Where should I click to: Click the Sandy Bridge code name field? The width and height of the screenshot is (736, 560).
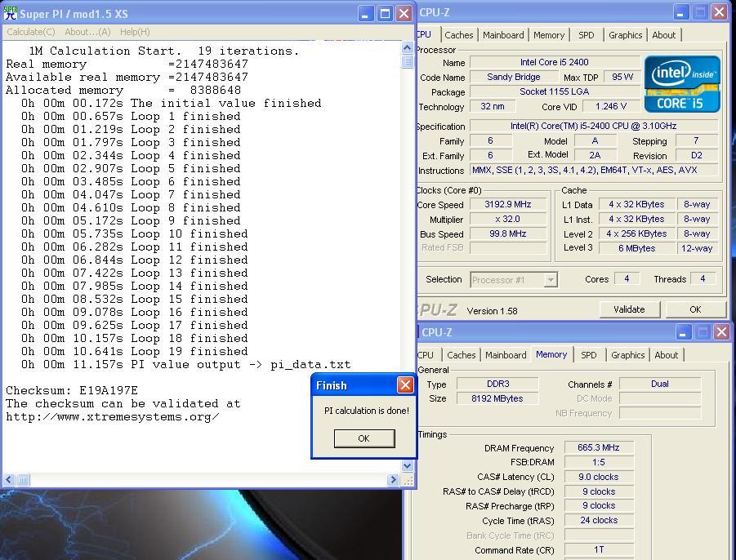(x=514, y=78)
